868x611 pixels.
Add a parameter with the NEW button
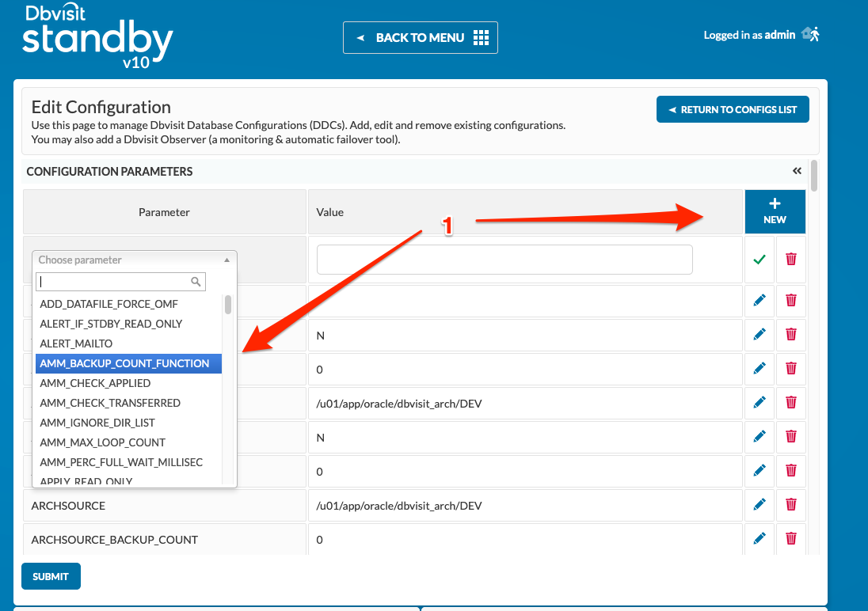(x=775, y=211)
